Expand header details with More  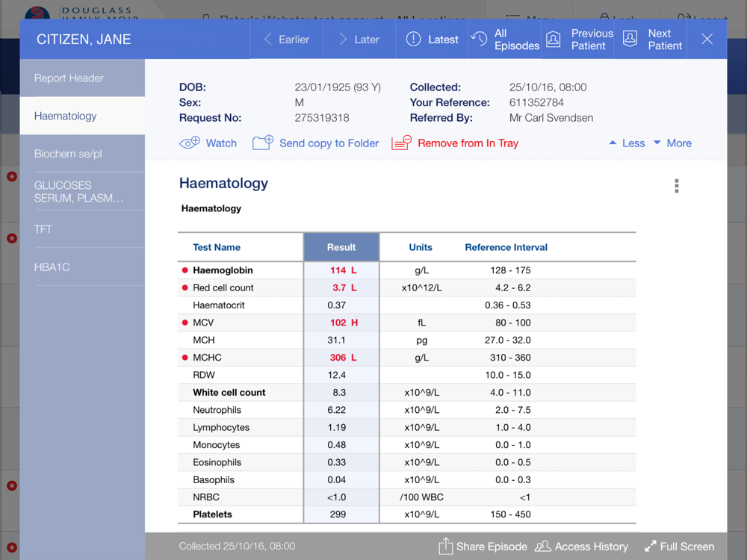(x=672, y=143)
